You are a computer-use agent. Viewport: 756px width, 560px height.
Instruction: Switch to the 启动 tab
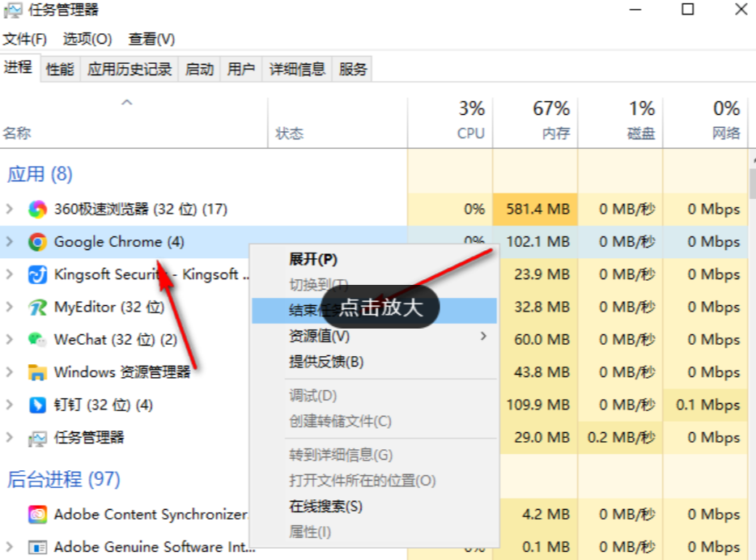(x=199, y=70)
